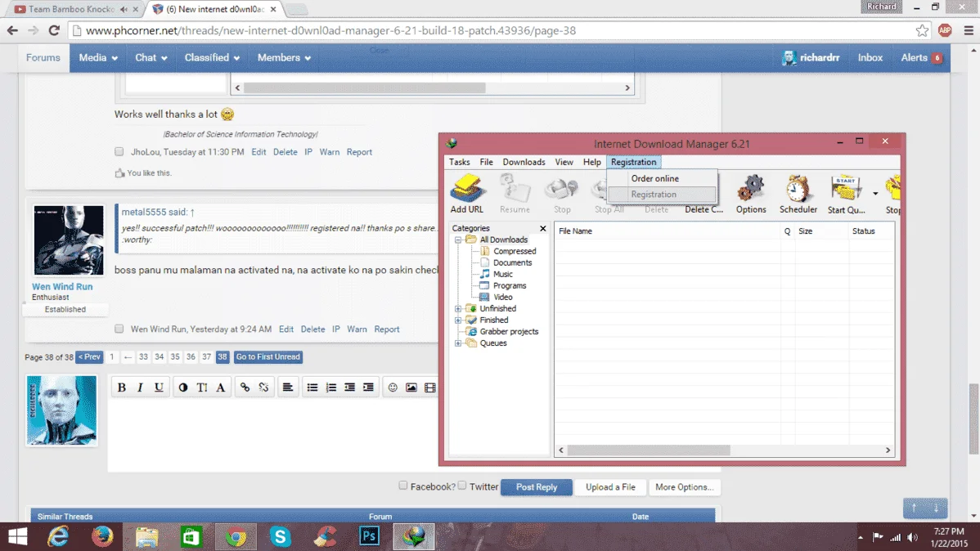Click the Resume toolbar icon
The width and height of the screenshot is (980, 551).
(515, 194)
